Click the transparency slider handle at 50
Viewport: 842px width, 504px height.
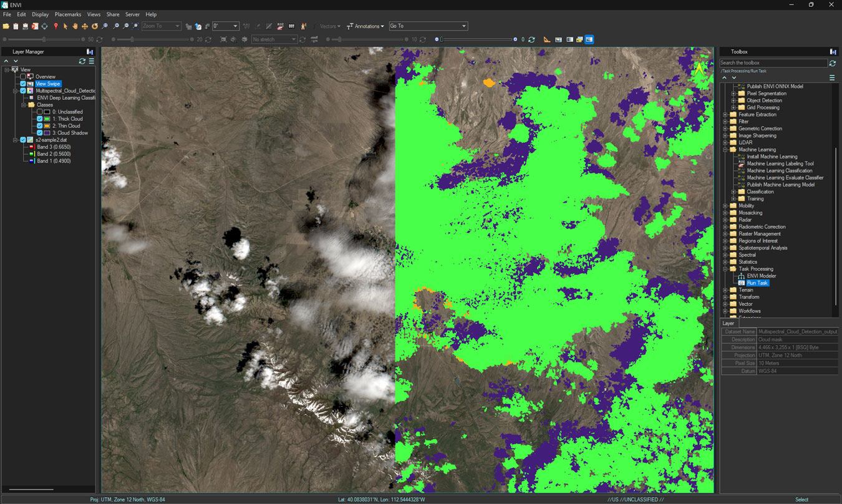(x=44, y=39)
